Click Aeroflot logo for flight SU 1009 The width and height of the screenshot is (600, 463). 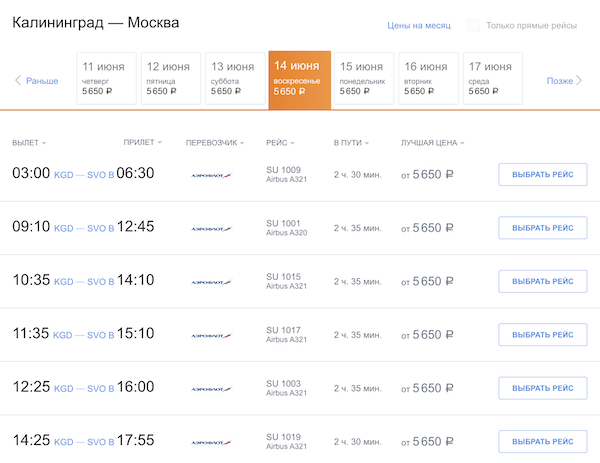pos(210,175)
